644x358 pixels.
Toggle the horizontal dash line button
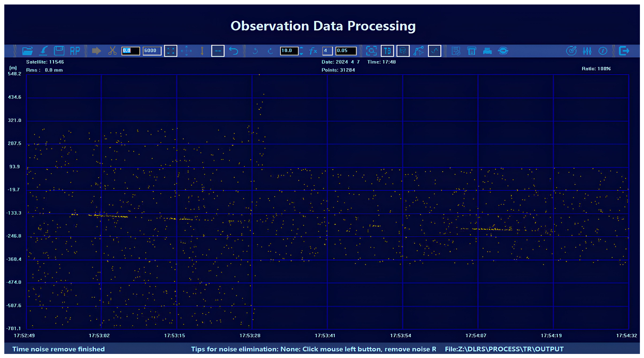click(218, 51)
